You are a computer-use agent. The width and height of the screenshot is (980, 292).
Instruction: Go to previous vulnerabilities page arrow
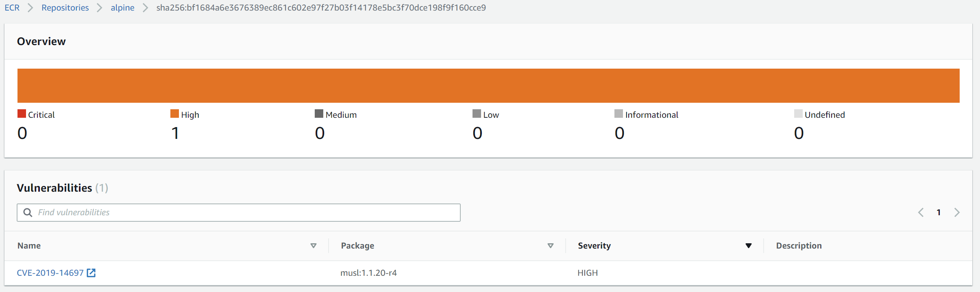point(921,212)
